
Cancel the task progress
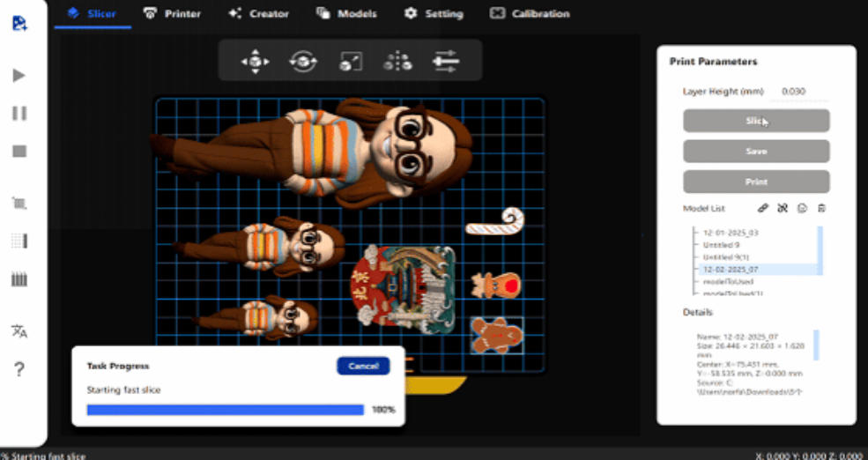(363, 366)
